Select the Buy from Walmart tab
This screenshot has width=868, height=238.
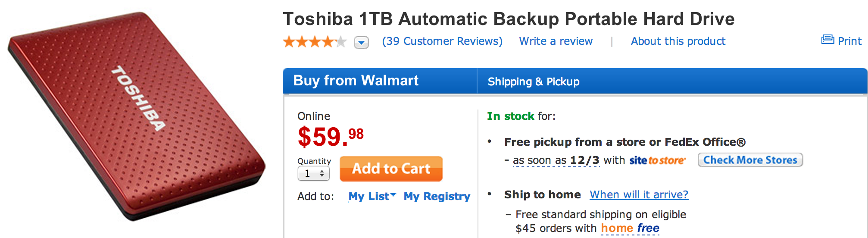point(356,81)
